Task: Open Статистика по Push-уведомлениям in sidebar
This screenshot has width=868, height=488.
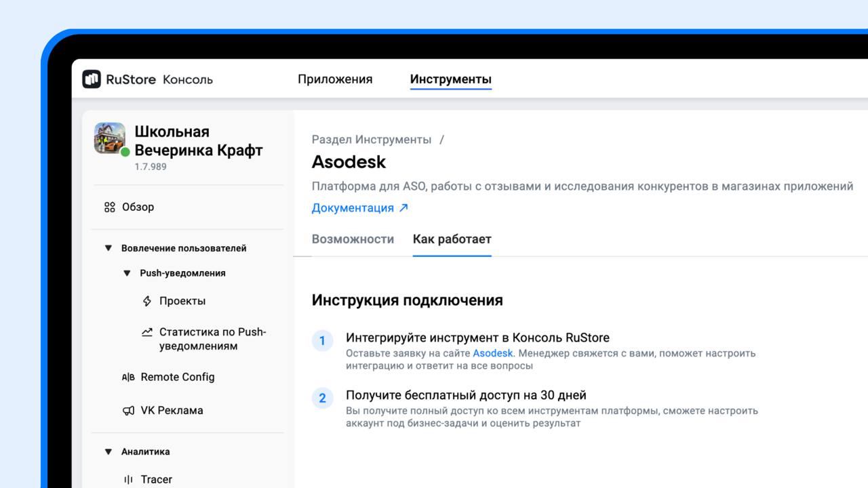Action: [x=212, y=339]
